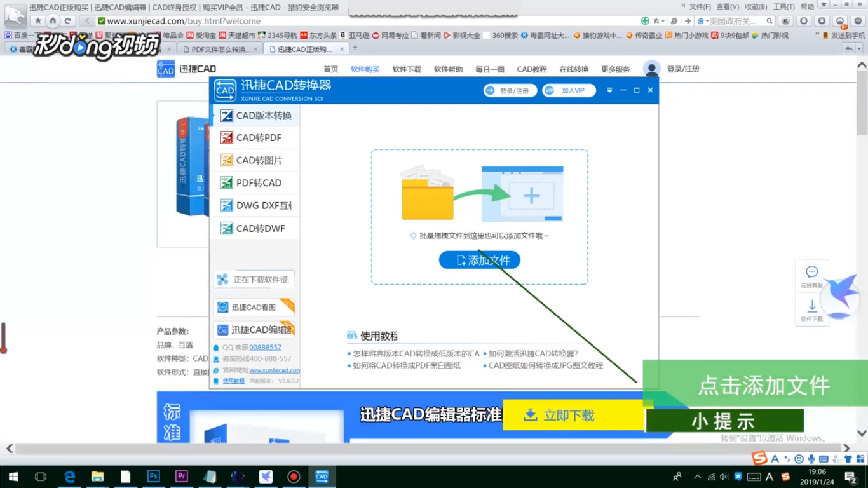Screen dimensions: 868x488
Task: Click 每日一图 in website navigation
Action: point(489,69)
